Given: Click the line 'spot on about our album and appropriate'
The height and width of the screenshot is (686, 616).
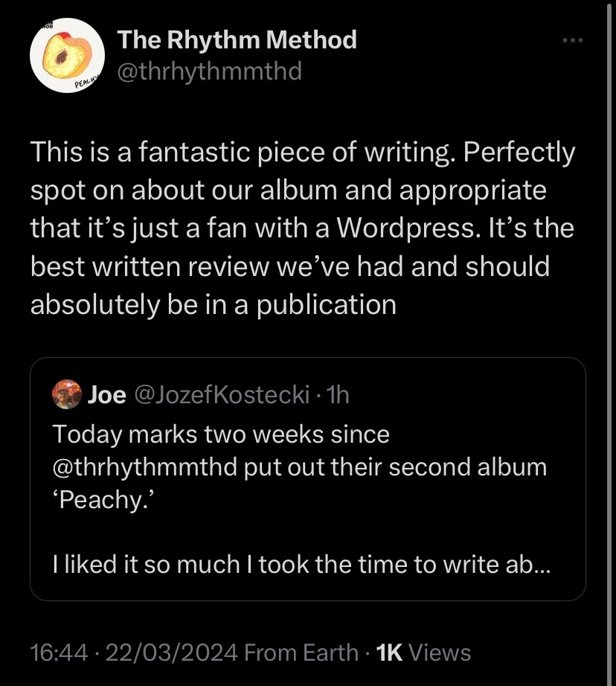Looking at the screenshot, I should pyautogui.click(x=288, y=190).
